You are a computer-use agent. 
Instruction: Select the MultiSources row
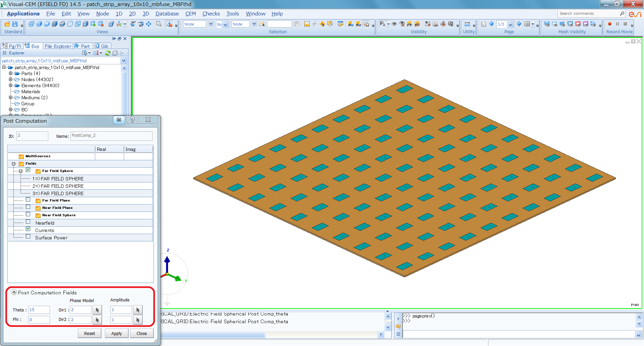point(80,156)
